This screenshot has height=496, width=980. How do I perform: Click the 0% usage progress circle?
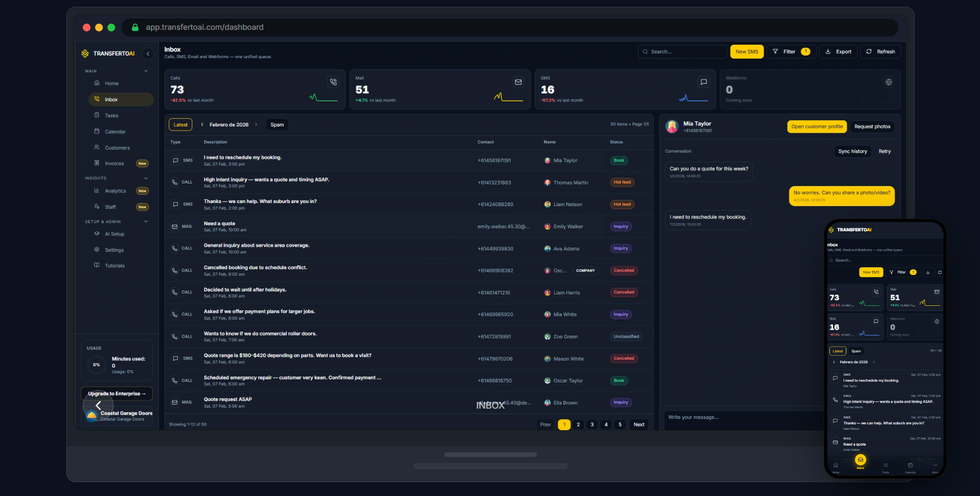coord(96,365)
